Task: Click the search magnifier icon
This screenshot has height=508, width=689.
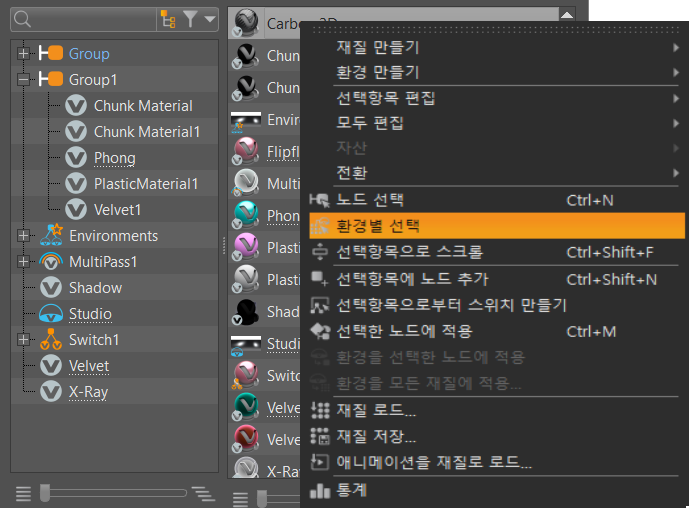Action: click(x=22, y=19)
